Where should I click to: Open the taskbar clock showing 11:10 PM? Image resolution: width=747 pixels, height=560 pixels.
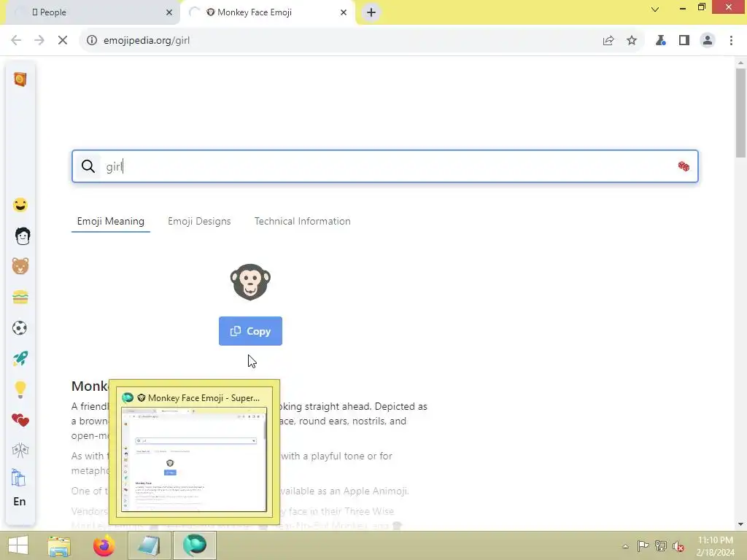tap(715, 546)
